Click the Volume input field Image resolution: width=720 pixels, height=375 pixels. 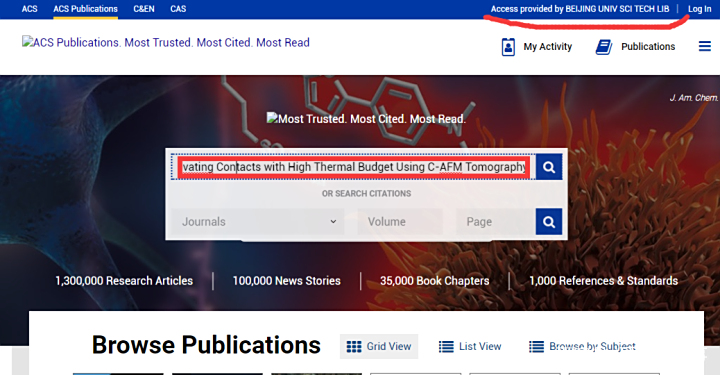(x=400, y=222)
